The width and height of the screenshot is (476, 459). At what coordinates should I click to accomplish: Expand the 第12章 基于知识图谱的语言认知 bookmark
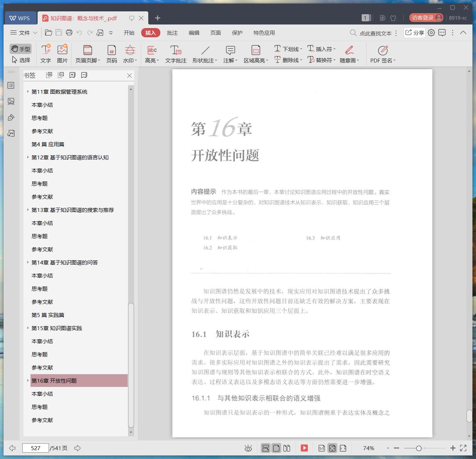28,157
